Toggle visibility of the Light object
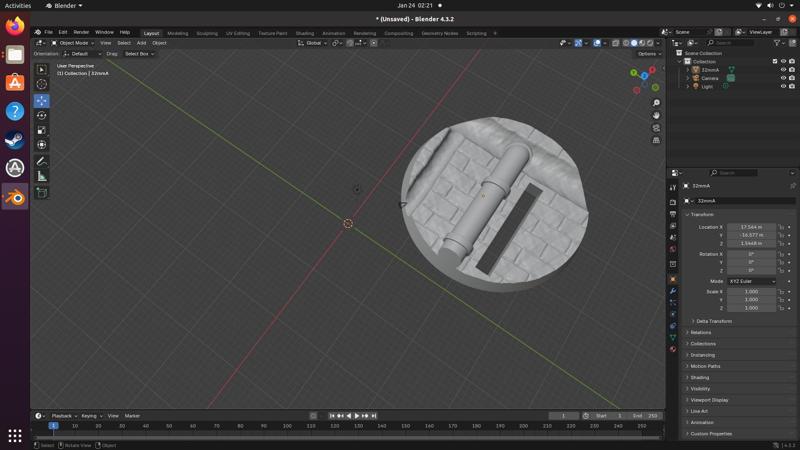 (783, 86)
